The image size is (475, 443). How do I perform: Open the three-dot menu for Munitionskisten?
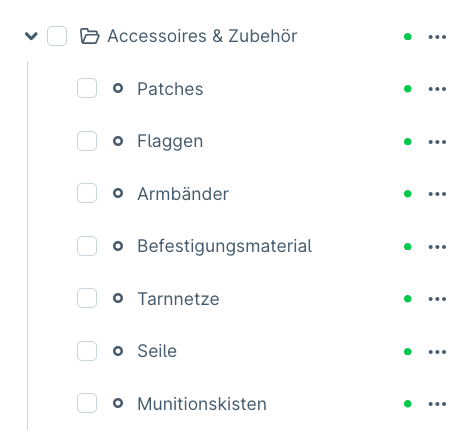point(437,404)
